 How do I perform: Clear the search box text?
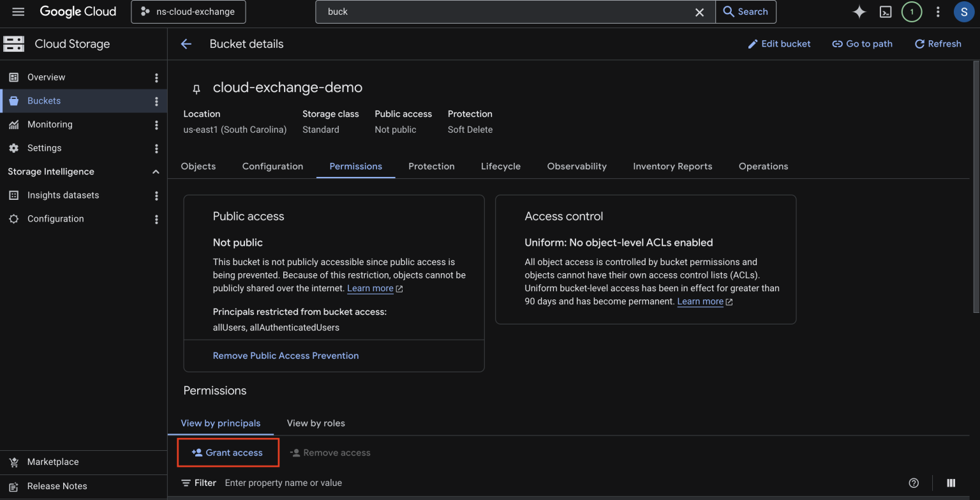pyautogui.click(x=699, y=12)
